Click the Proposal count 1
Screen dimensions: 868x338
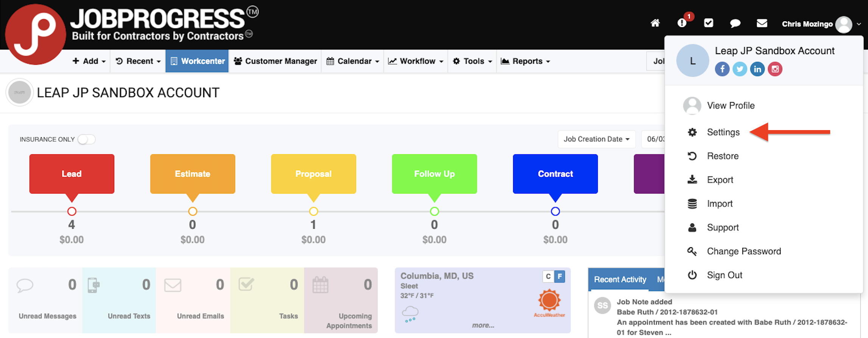pyautogui.click(x=313, y=225)
